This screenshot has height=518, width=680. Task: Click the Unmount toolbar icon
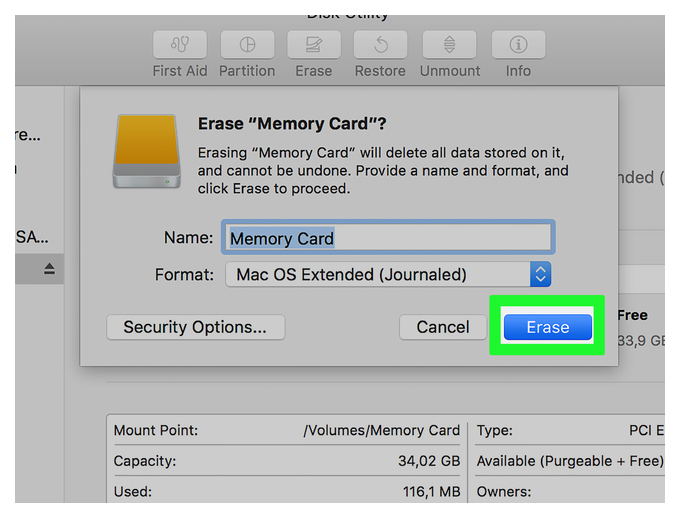point(449,44)
